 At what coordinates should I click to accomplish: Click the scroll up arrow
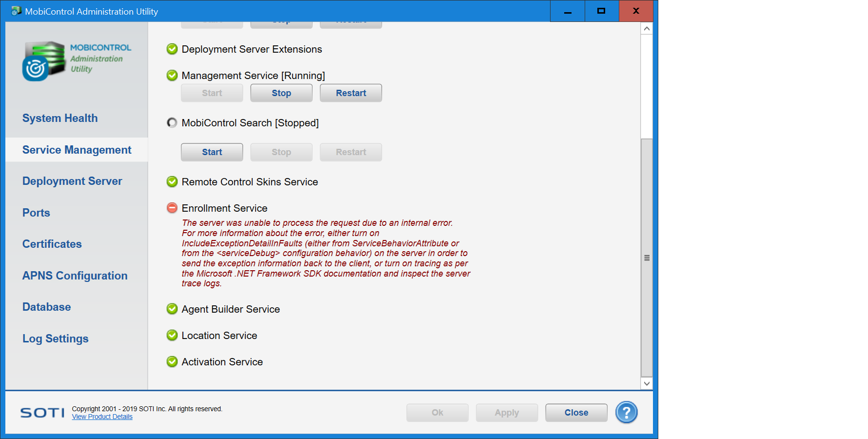tap(647, 29)
